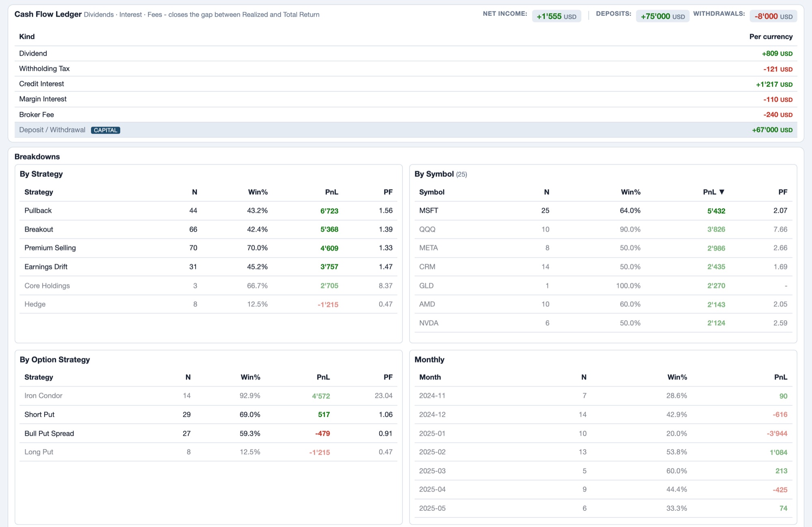812x527 pixels.
Task: Sort By Strategy table by PF header
Action: coord(388,192)
